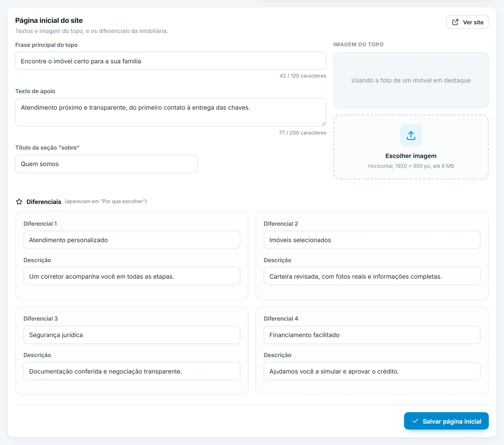Screen dimensions: 504x445
Task: Click the 42 / 120 caracteres counter
Action: tap(303, 76)
